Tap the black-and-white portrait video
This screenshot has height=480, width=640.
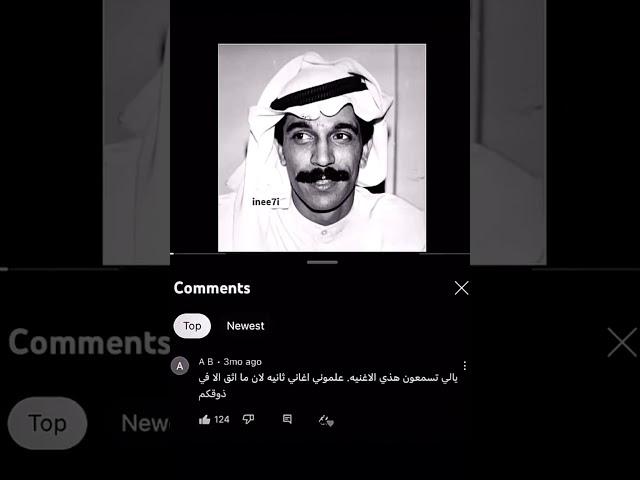322,148
